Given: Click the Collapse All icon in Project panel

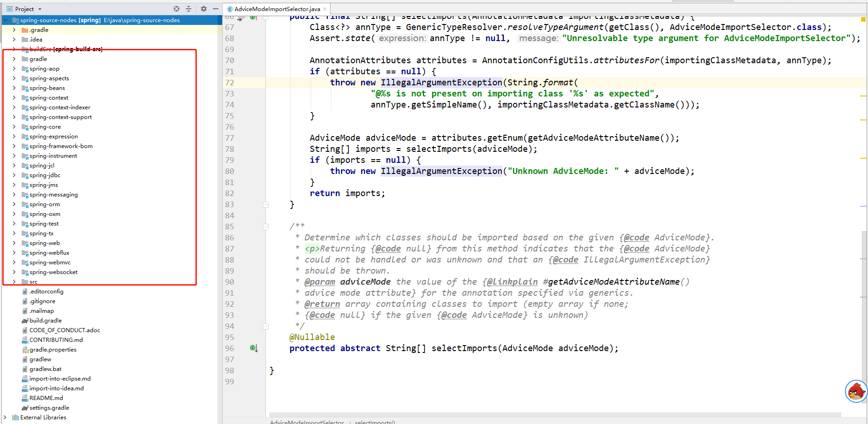Looking at the screenshot, I should pos(189,9).
